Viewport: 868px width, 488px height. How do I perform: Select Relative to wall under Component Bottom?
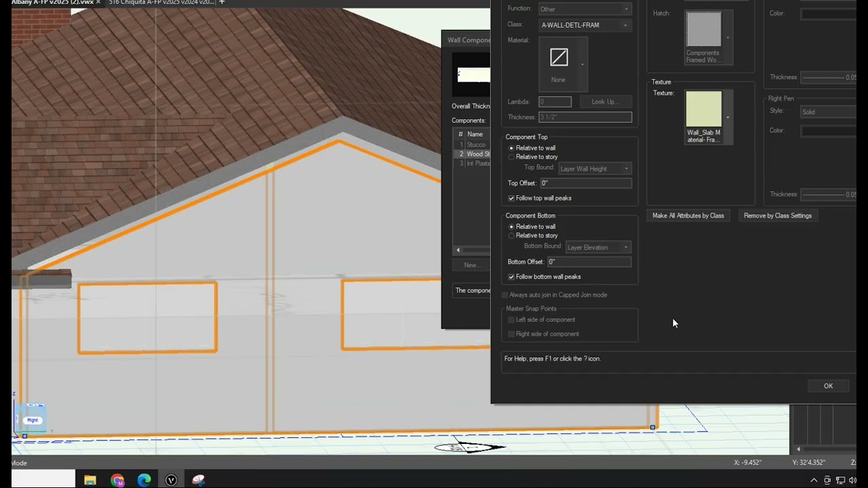(511, 226)
